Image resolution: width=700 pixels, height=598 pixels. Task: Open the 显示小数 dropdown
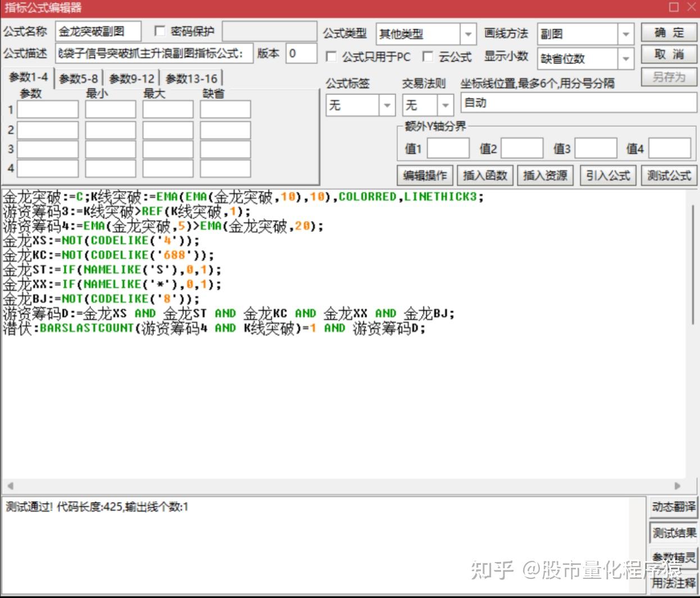[626, 58]
